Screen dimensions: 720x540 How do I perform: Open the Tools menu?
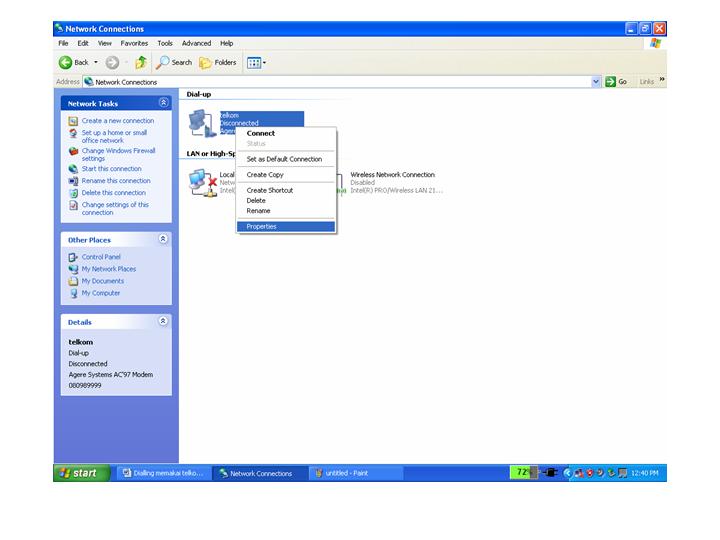[x=165, y=43]
